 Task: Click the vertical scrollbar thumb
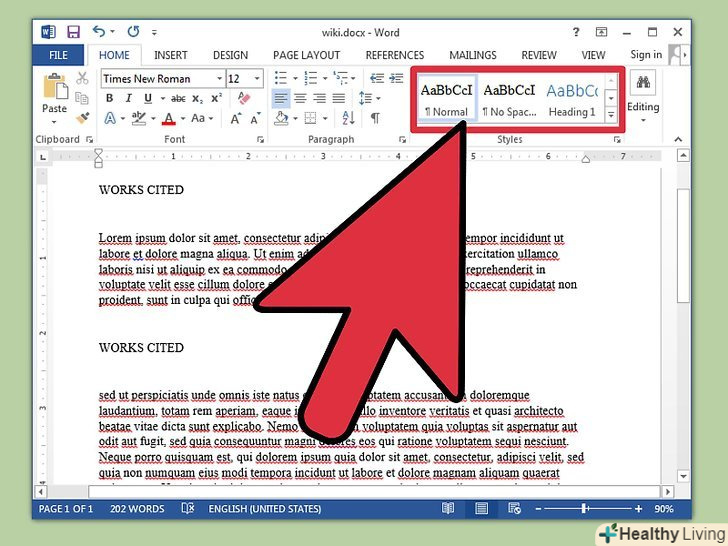tap(682, 246)
